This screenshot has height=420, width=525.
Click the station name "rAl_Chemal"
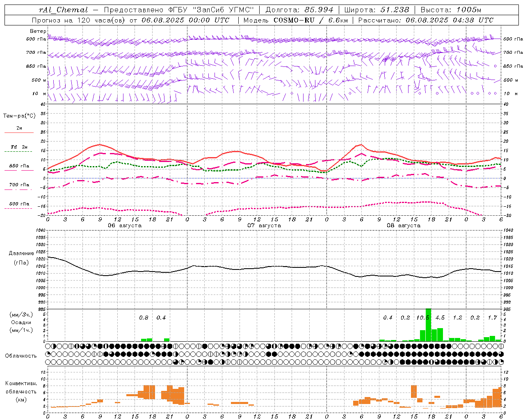(64, 10)
